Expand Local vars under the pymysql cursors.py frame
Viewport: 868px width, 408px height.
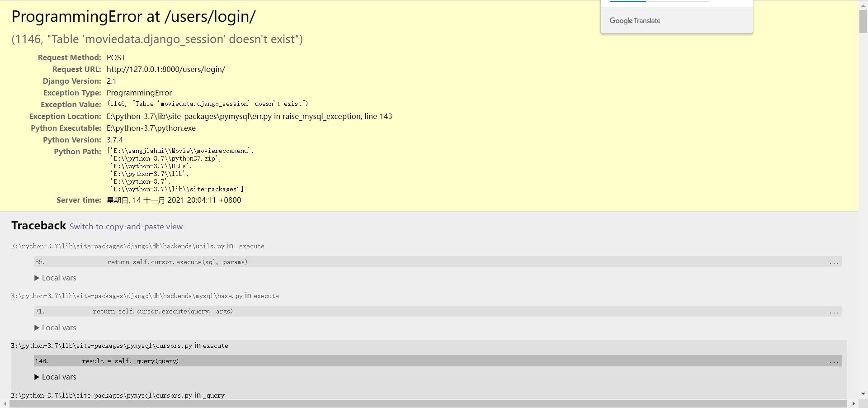pos(55,376)
